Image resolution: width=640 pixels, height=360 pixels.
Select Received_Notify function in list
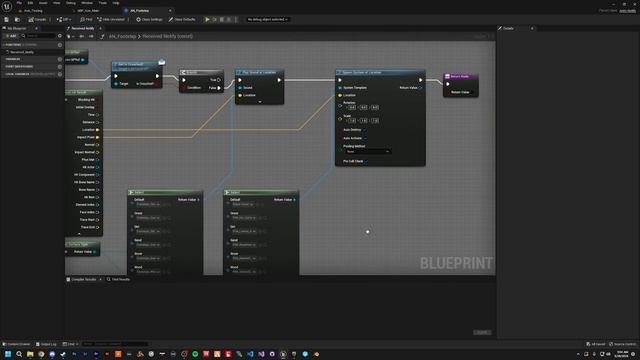click(x=22, y=52)
